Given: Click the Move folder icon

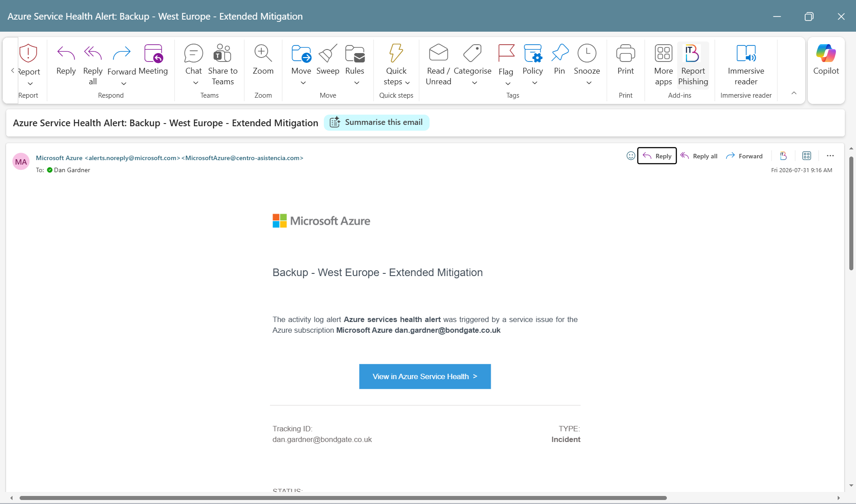Looking at the screenshot, I should tap(301, 54).
